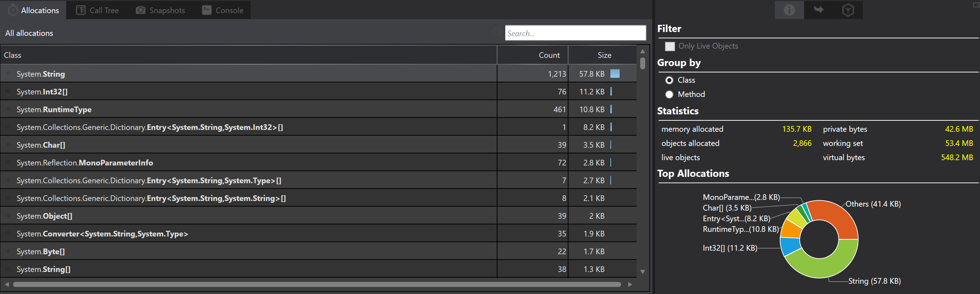Image resolution: width=980 pixels, height=294 pixels.
Task: Click the horizontal scrollbar thumb
Action: pyautogui.click(x=317, y=284)
